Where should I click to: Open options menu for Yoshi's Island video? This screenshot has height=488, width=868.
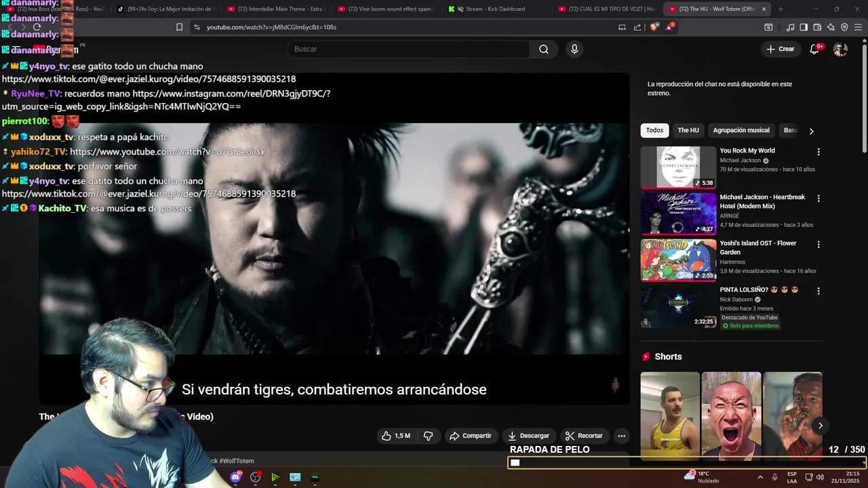click(x=818, y=245)
